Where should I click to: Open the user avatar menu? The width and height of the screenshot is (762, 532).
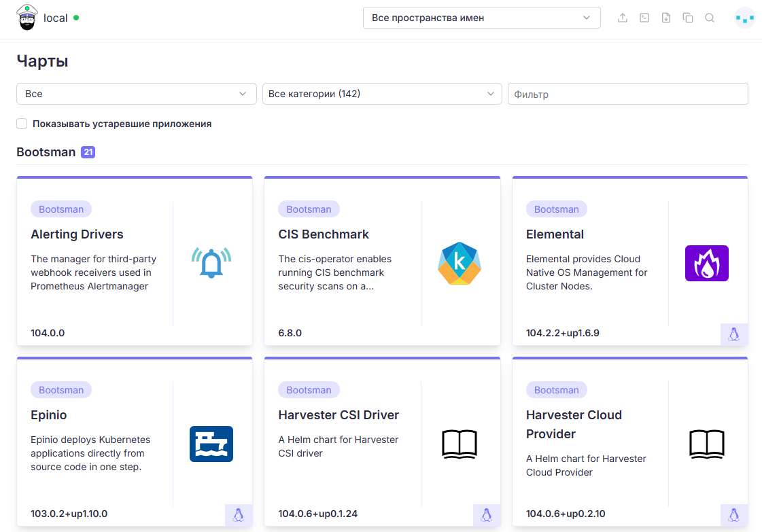[744, 18]
